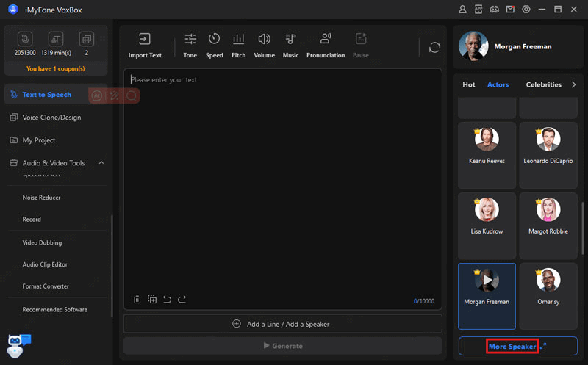Click the remaining characters count icon (2051300)
Image resolution: width=588 pixels, height=365 pixels.
[25, 39]
